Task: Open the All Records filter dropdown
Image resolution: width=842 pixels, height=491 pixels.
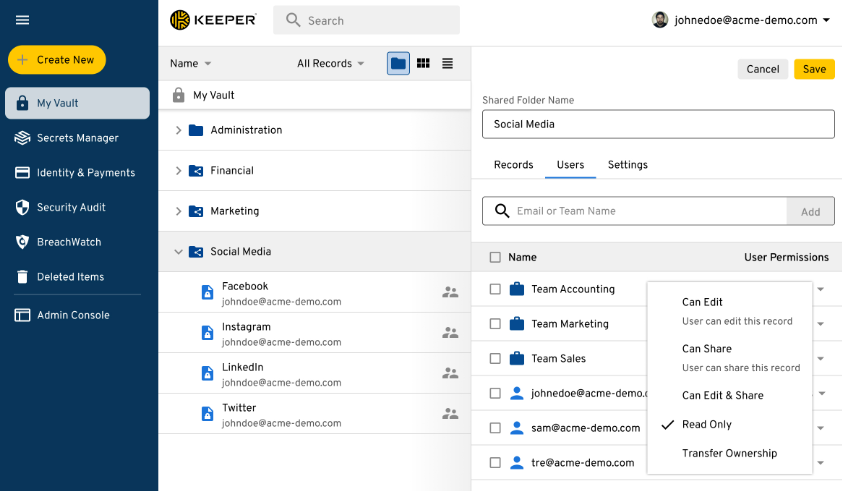Action: pos(331,63)
